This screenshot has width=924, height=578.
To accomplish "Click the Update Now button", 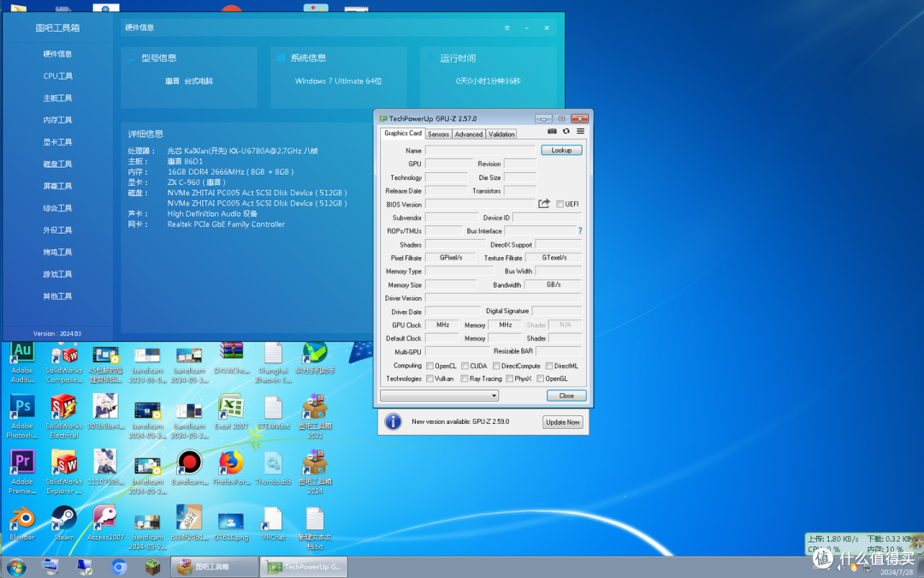I will pyautogui.click(x=563, y=421).
